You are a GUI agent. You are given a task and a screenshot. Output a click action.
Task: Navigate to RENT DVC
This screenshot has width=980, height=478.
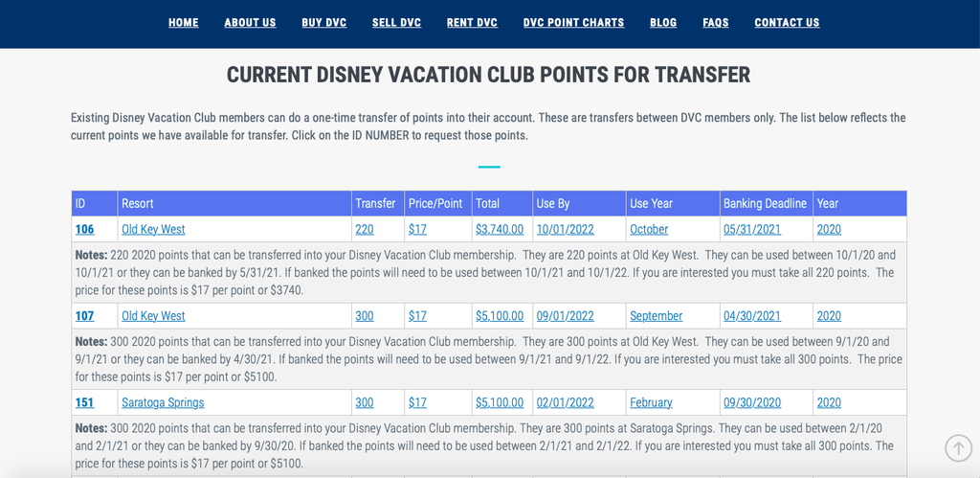click(x=472, y=23)
